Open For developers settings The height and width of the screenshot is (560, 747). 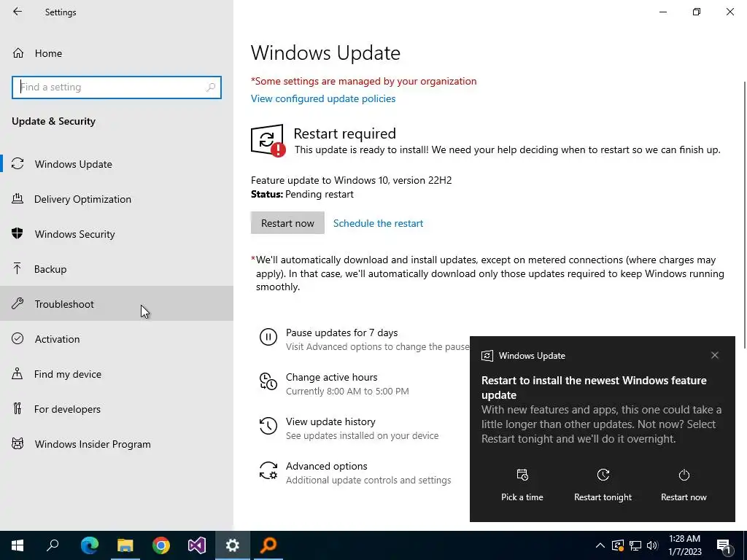[117, 409]
